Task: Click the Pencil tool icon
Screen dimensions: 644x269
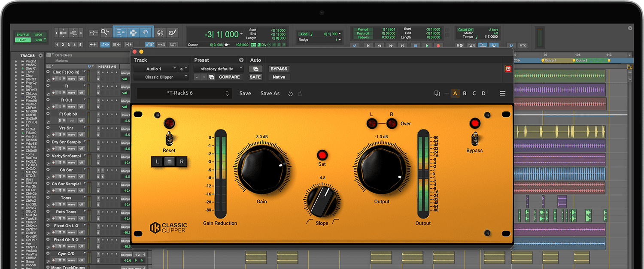Action: [x=173, y=33]
